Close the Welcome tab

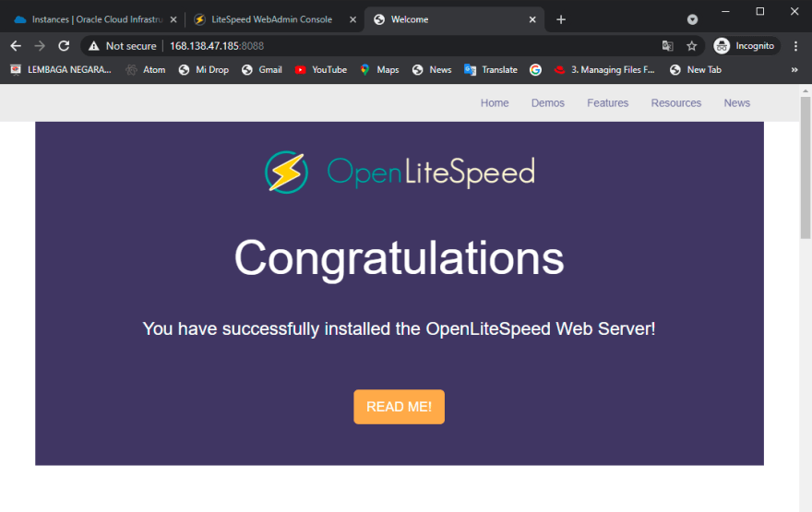click(532, 19)
